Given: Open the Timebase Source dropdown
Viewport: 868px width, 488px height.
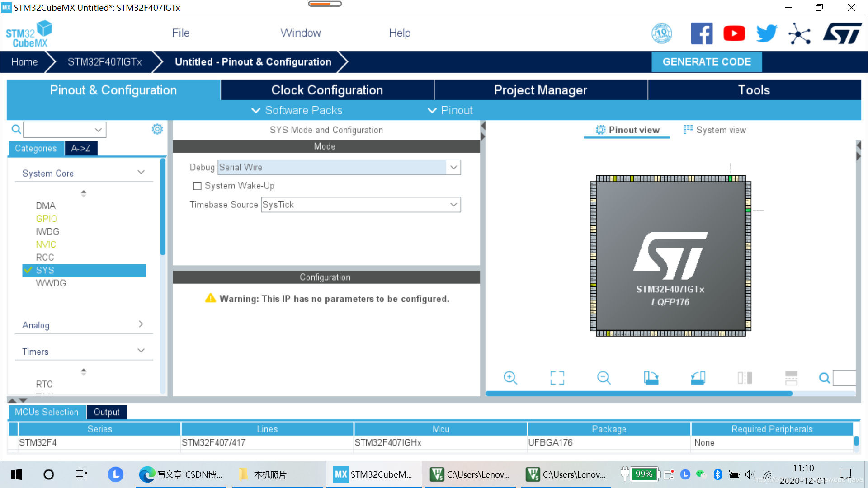Looking at the screenshot, I should coord(453,205).
